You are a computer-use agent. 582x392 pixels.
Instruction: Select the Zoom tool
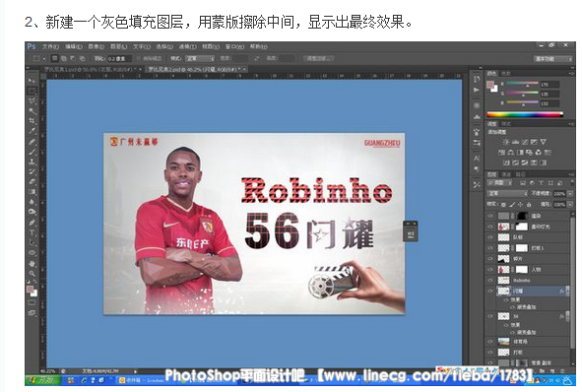coord(32,274)
